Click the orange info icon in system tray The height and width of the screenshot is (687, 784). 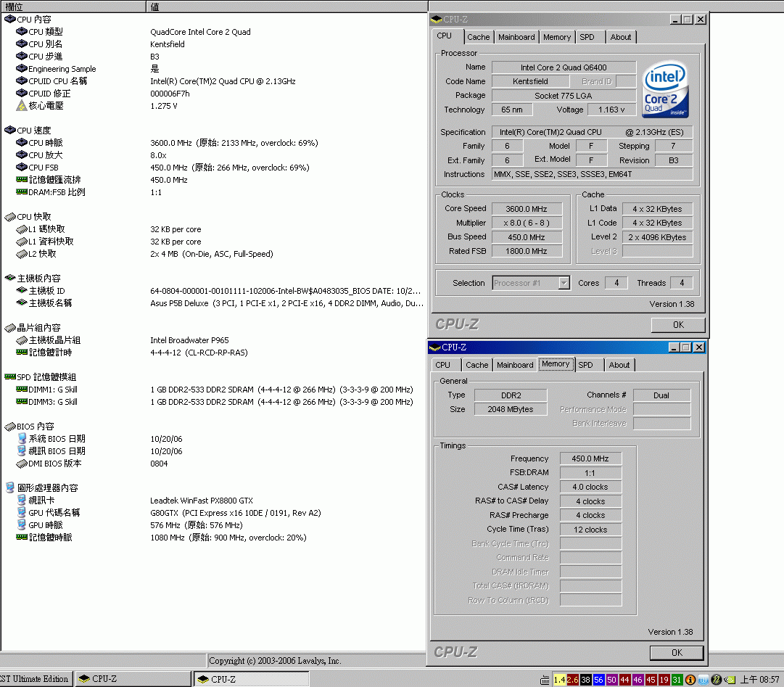pyautogui.click(x=690, y=680)
